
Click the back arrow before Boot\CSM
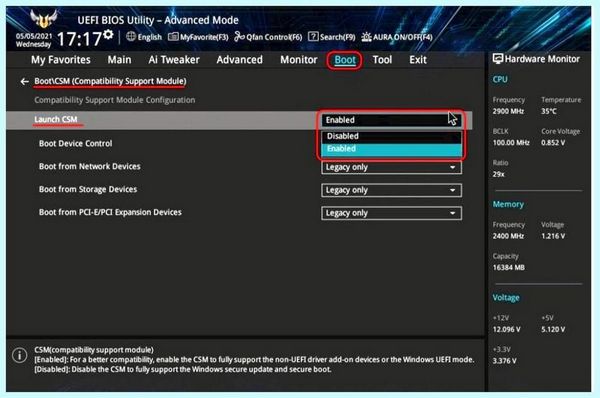pyautogui.click(x=24, y=82)
